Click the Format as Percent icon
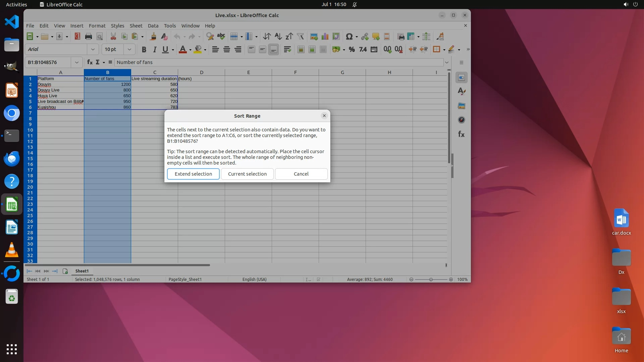The width and height of the screenshot is (644, 362). pos(352,50)
